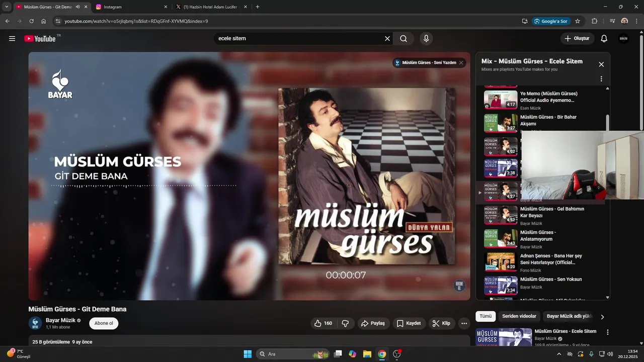View site information icon in address bar
This screenshot has height=362, width=644.
pos(58,21)
